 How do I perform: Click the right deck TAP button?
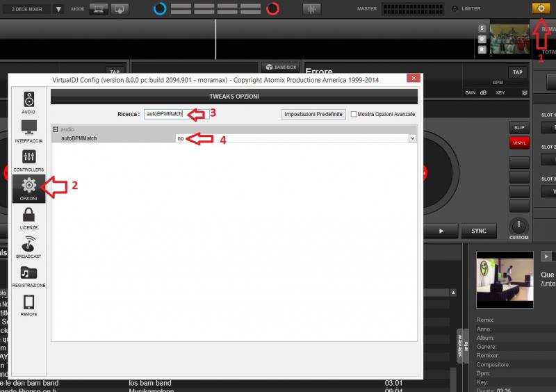(x=517, y=72)
